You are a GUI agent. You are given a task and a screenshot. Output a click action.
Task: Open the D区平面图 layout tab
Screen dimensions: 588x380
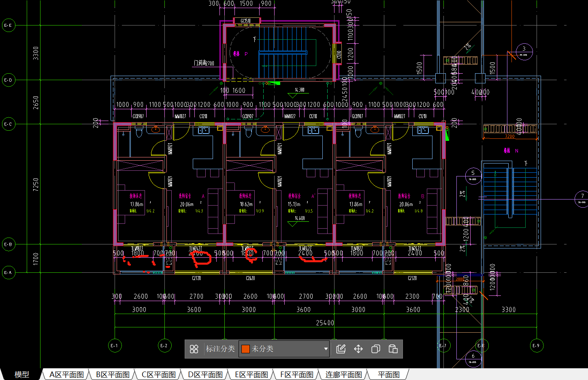click(x=205, y=375)
